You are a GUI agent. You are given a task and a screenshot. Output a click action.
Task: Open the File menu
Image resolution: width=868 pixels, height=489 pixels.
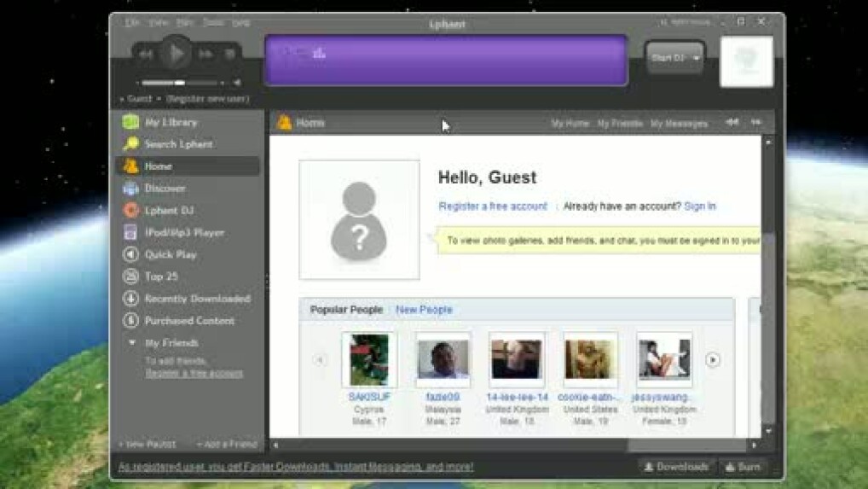132,22
